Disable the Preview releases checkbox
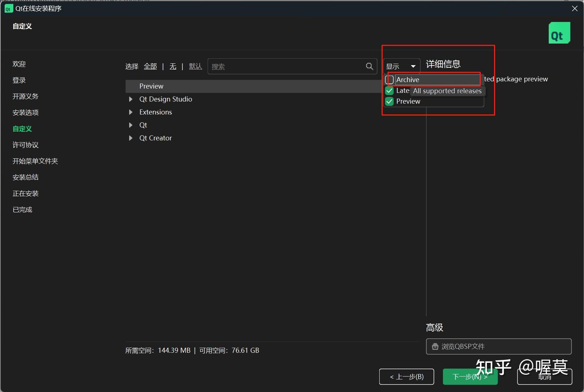Screen dimensions: 584x392 pos(389,101)
